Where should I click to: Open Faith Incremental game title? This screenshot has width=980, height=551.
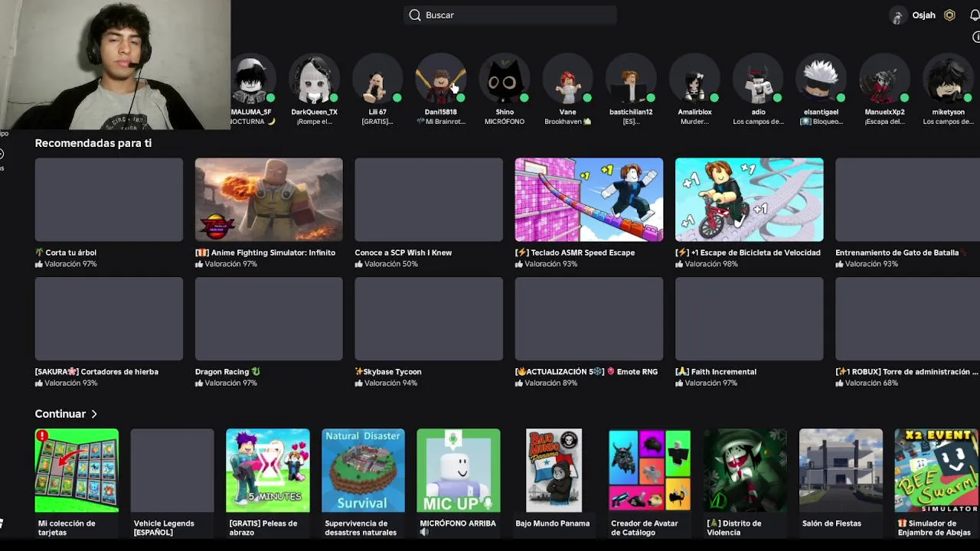(716, 372)
